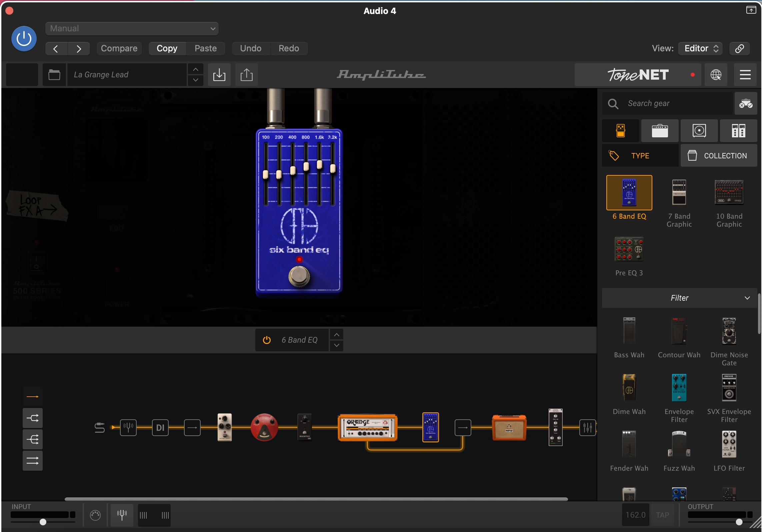Select next gear model with down chevron
The width and height of the screenshot is (762, 532).
tap(337, 345)
